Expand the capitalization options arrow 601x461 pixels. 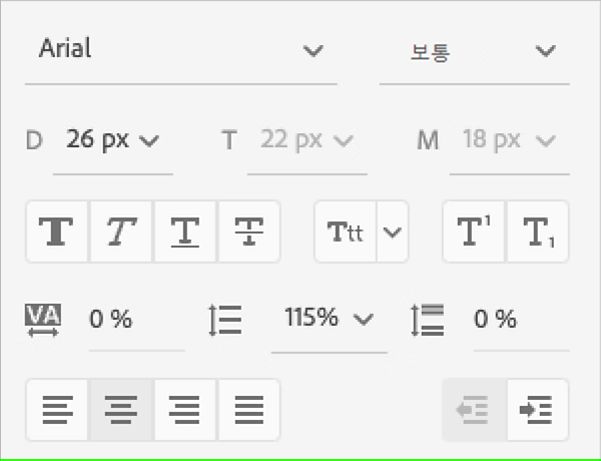pos(393,232)
